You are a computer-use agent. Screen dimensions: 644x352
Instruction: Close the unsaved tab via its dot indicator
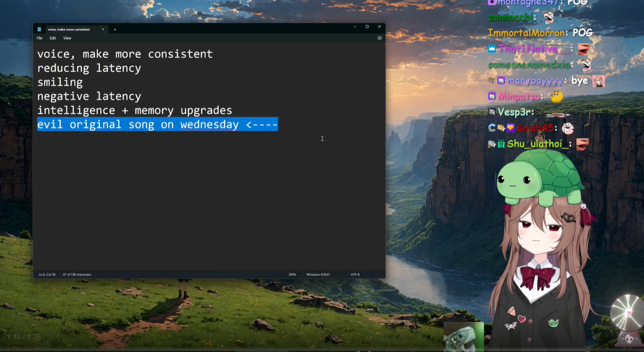coord(103,29)
